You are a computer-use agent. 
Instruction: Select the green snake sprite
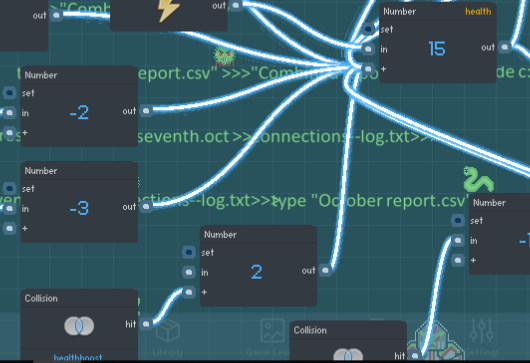pyautogui.click(x=478, y=179)
